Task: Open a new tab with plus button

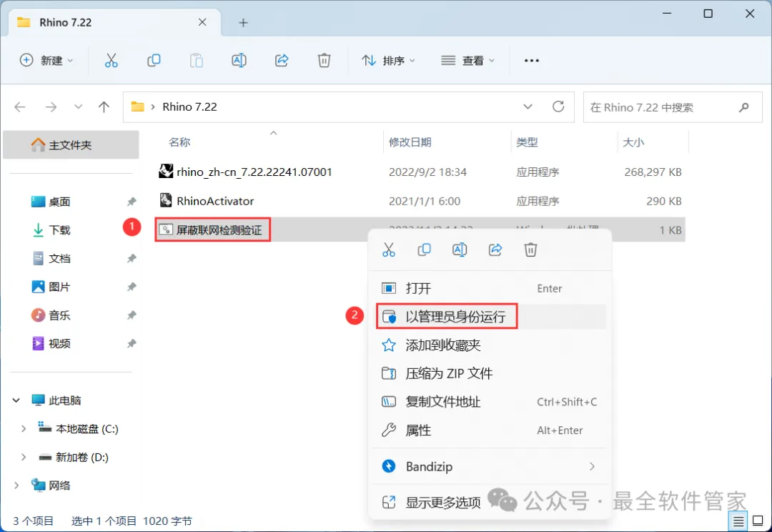Action: tap(243, 23)
